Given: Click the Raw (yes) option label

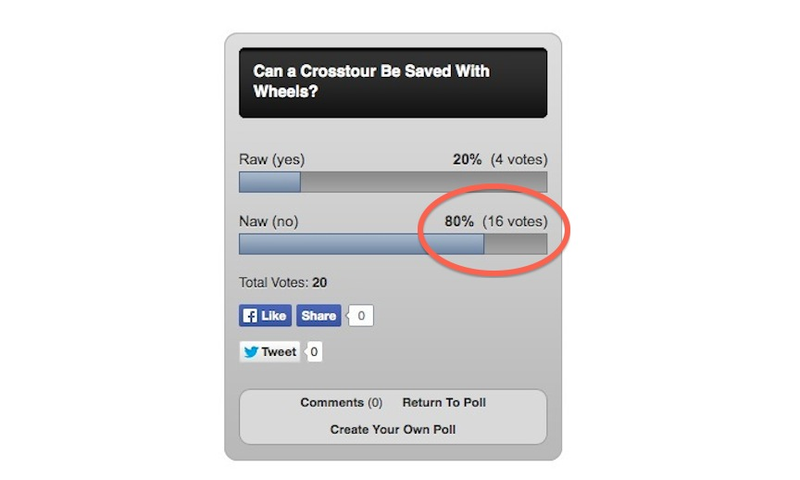Looking at the screenshot, I should (x=272, y=160).
